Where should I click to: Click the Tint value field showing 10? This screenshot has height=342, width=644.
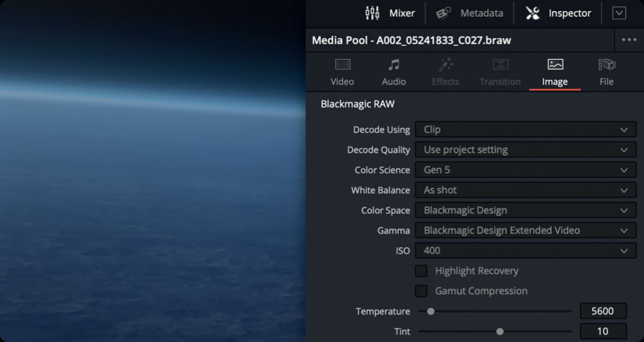coord(603,331)
